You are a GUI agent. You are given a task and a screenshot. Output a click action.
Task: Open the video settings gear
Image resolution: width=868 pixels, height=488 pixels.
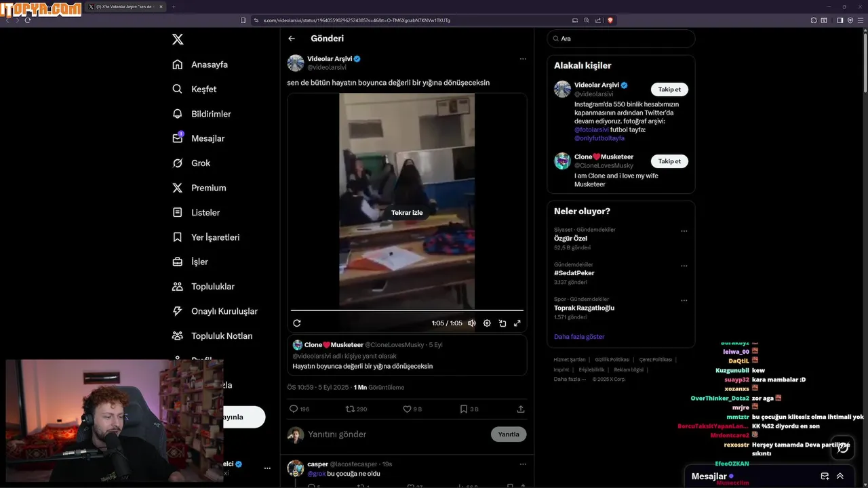pos(487,323)
